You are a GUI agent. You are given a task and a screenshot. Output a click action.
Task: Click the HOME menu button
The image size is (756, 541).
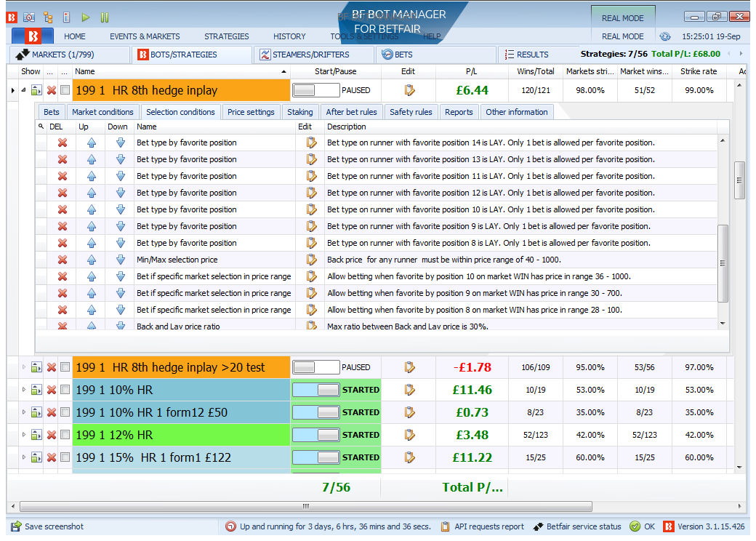pyautogui.click(x=75, y=36)
